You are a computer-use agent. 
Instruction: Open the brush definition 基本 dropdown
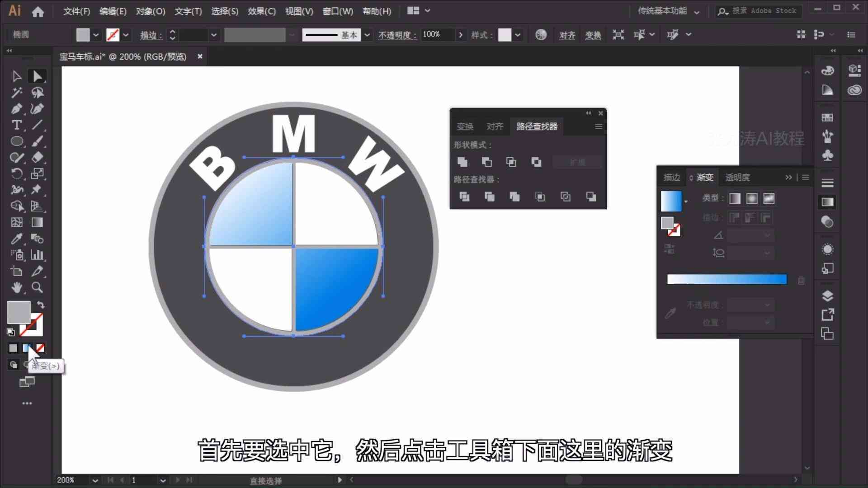(x=367, y=35)
